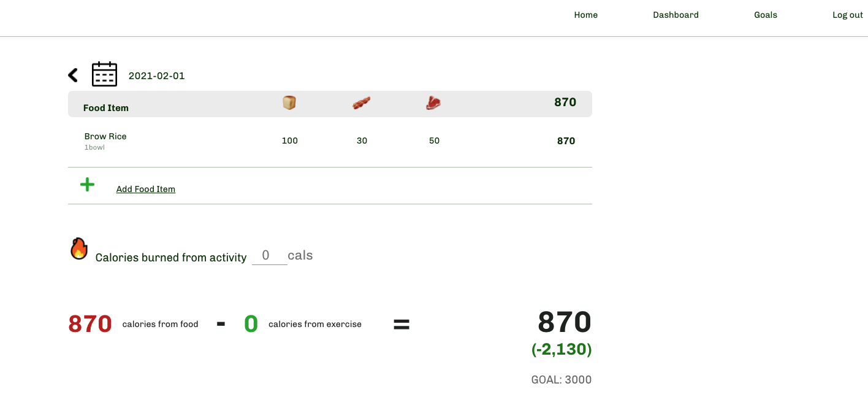Select the Brow Rice food entry
Image resolution: width=868 pixels, height=397 pixels.
[x=105, y=136]
